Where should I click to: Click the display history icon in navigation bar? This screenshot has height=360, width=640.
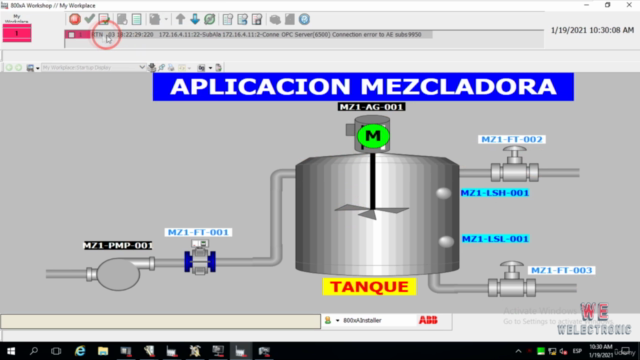point(30,67)
